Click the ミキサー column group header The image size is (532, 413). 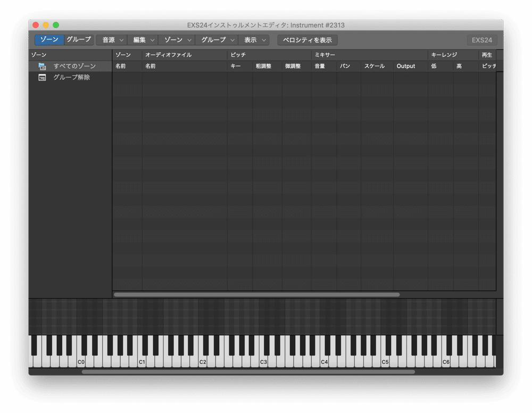(370, 55)
